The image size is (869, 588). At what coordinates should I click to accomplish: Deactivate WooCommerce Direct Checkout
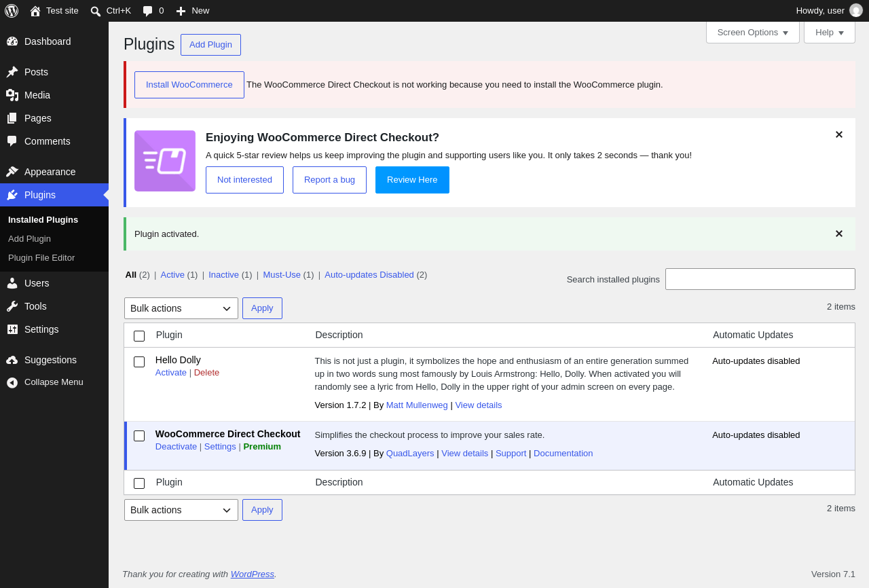point(176,446)
